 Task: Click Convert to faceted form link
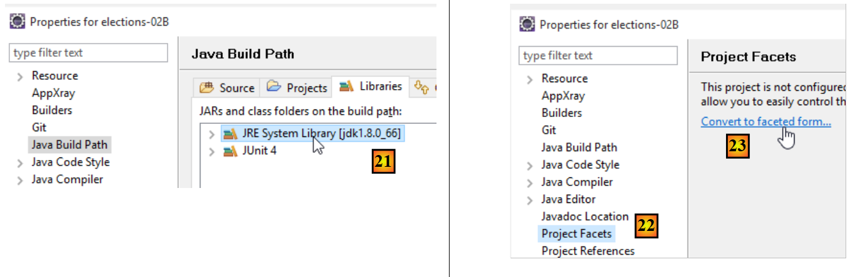click(765, 121)
